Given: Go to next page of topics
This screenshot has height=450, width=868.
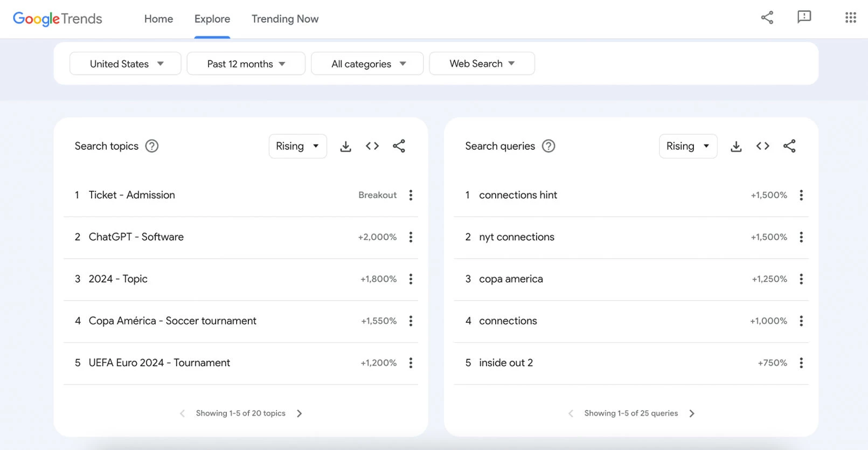Looking at the screenshot, I should pos(300,413).
